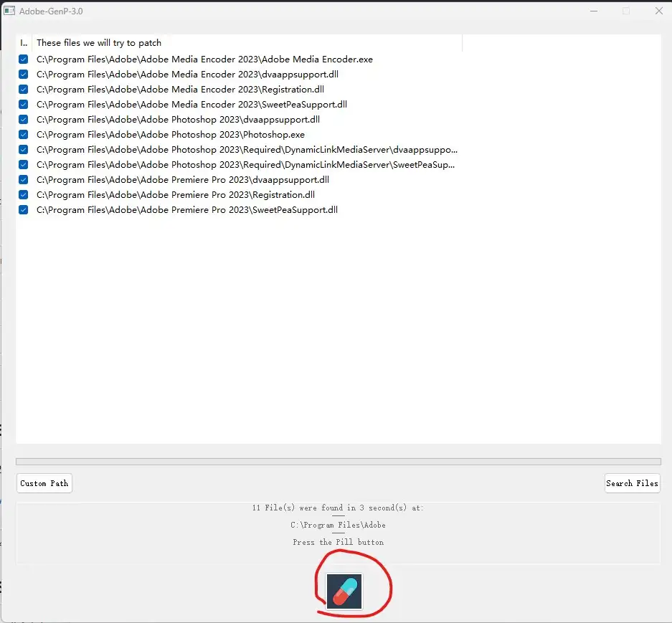The height and width of the screenshot is (623, 672).
Task: Disable patching of Photoshop.exe
Action: coord(23,134)
